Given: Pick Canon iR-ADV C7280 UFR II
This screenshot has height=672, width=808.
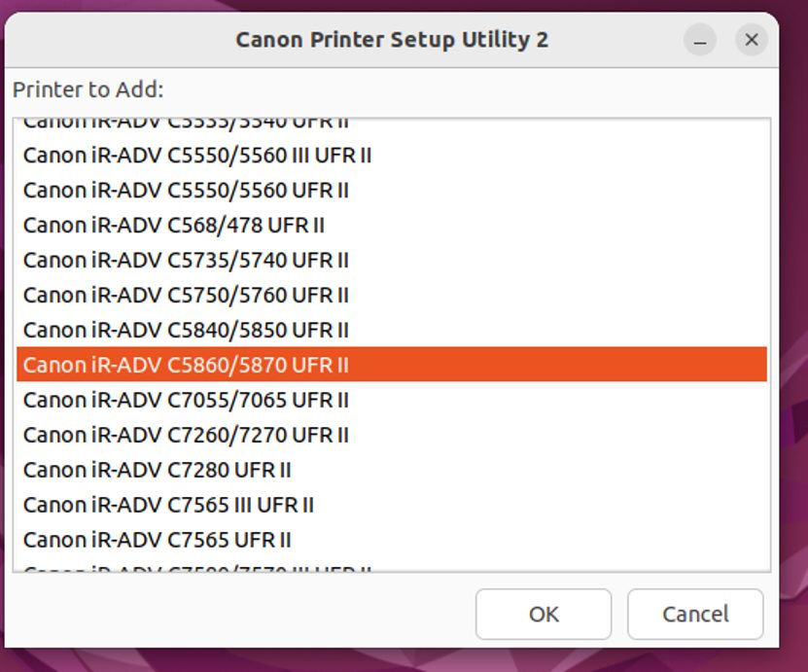Looking at the screenshot, I should pos(158,471).
